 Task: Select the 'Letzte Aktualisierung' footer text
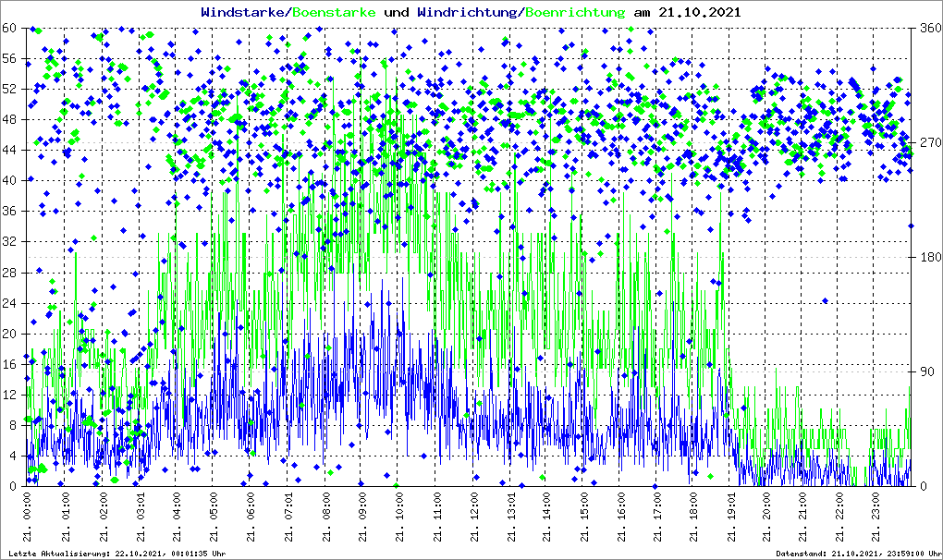point(59,554)
